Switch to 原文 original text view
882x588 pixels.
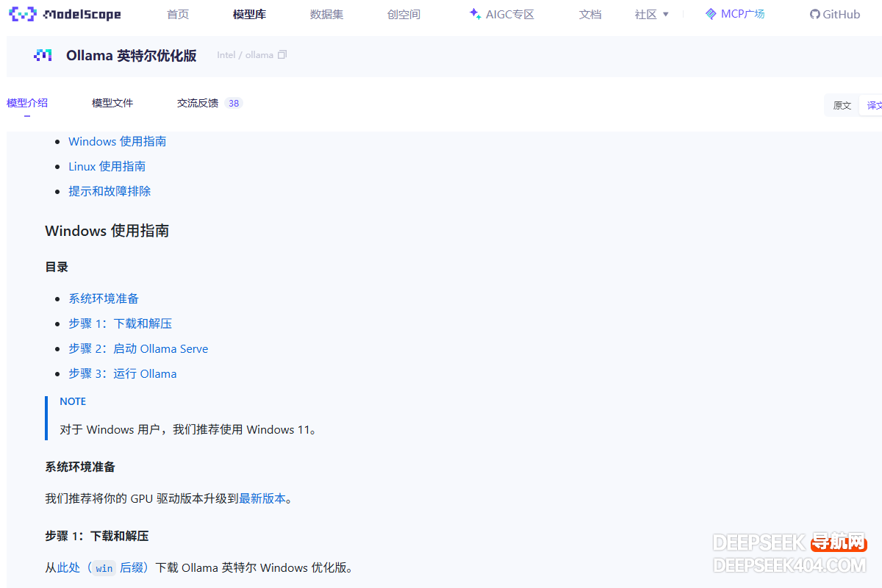pyautogui.click(x=842, y=105)
